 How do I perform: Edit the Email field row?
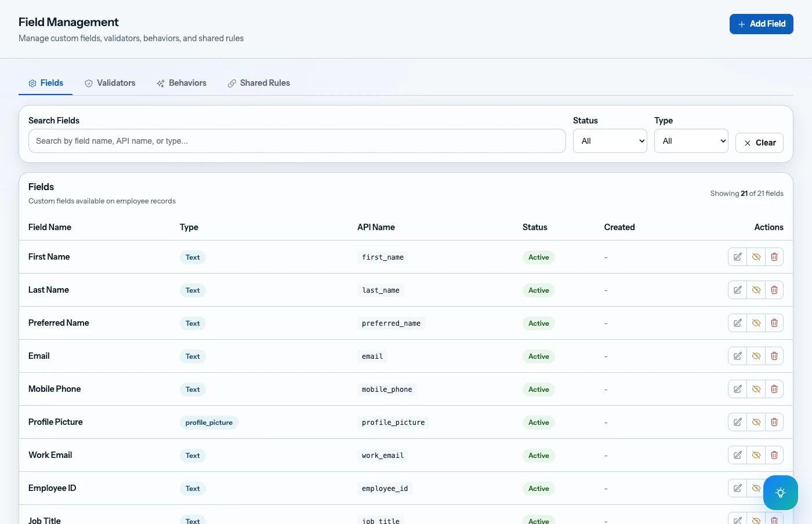pos(737,356)
